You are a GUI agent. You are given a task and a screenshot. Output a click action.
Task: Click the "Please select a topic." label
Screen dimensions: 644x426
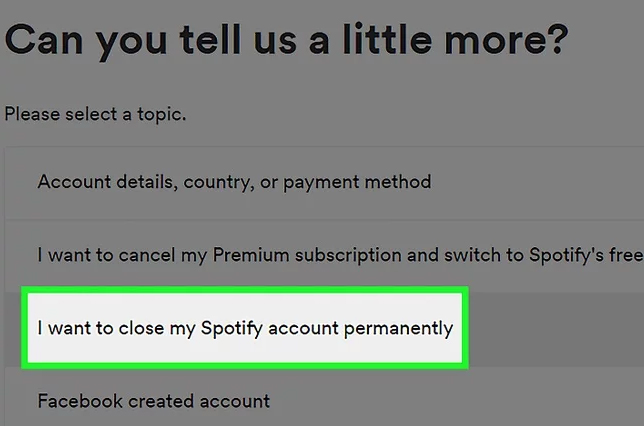(x=95, y=114)
